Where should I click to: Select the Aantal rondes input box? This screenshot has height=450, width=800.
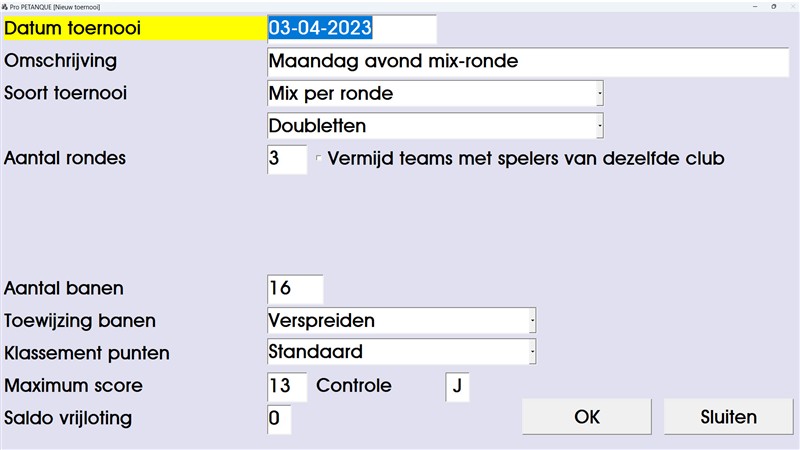tap(287, 159)
